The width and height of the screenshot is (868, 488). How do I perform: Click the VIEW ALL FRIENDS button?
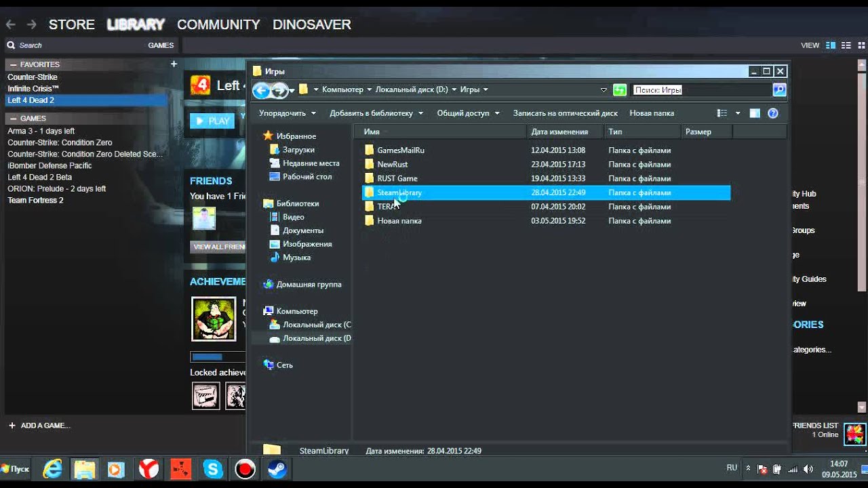(218, 247)
